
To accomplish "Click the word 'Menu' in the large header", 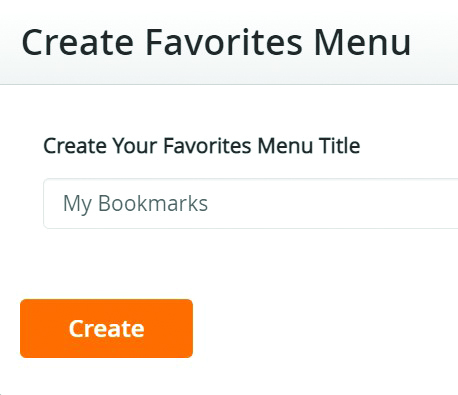I will pyautogui.click(x=362, y=42).
